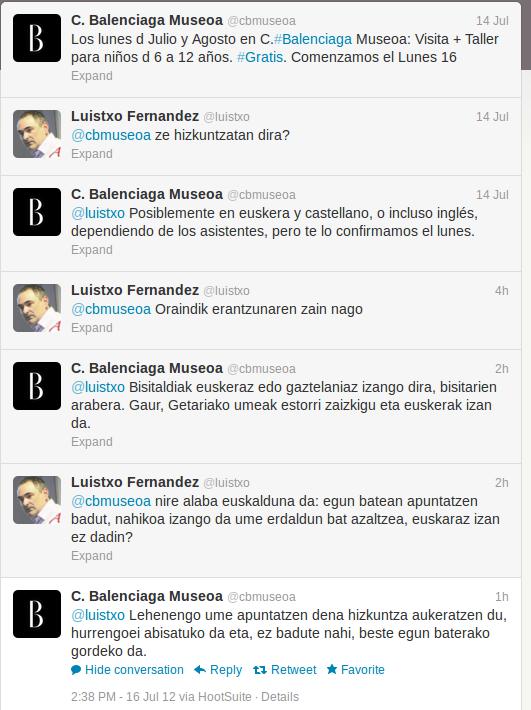Click Balenciaga avatar on last tweet
Image resolution: width=531 pixels, height=710 pixels.
37,614
